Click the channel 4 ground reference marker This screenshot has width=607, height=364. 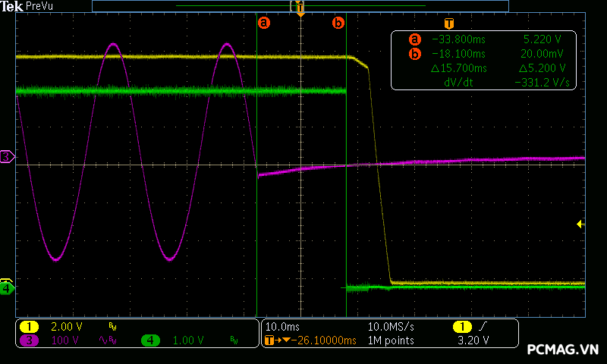tap(7, 288)
